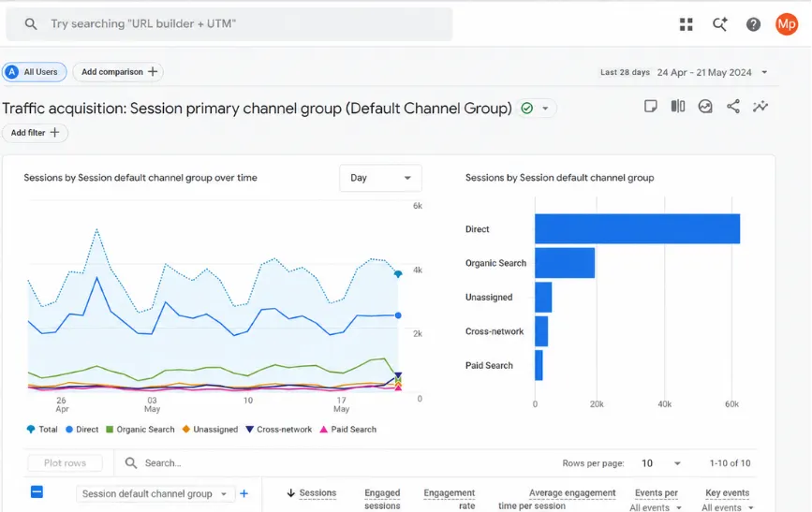Screen dimensions: 812x512
Task: Open All events dropdown under Key events
Action: [727, 508]
